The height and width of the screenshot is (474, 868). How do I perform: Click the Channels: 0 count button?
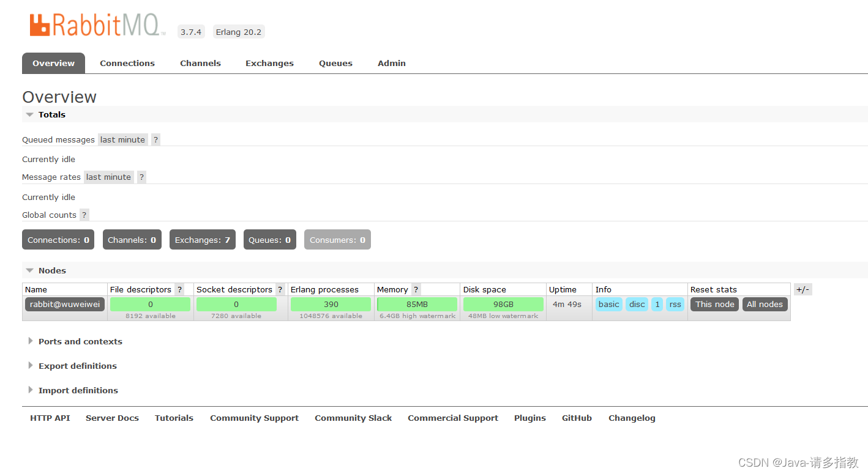tap(132, 240)
